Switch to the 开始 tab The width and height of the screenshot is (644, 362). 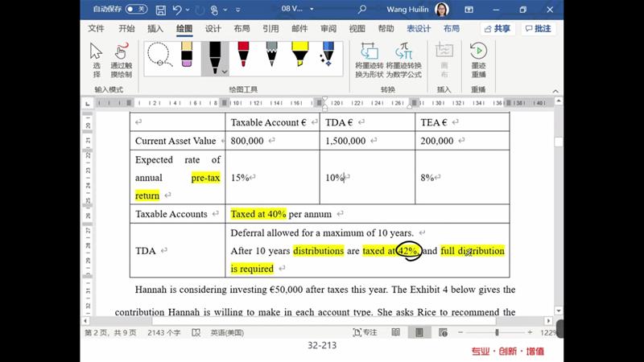point(126,28)
